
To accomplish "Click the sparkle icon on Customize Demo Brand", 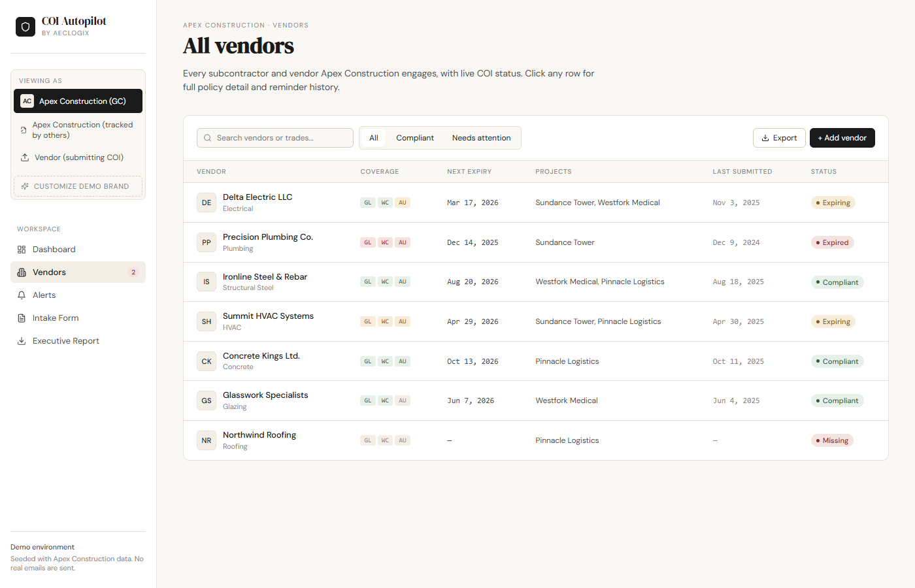I will click(x=24, y=186).
